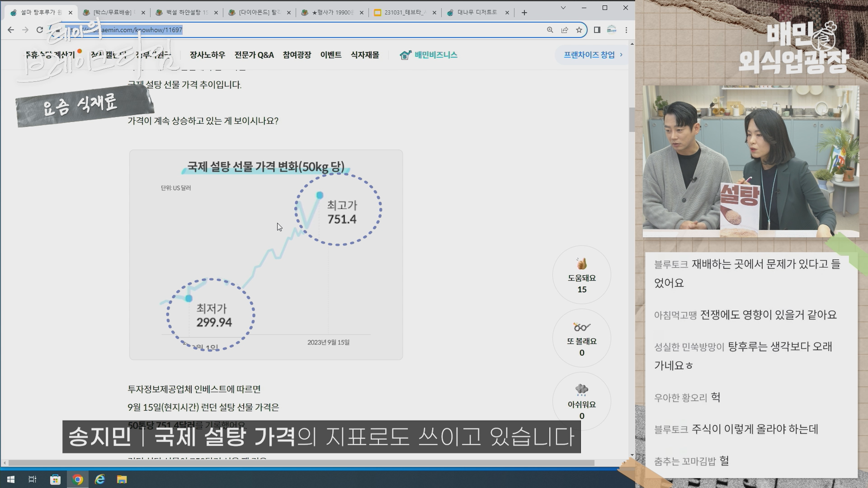Click text 9월 15일(현지시간) 런던 설탕 선물 가격은
The image size is (868, 488).
coord(203,407)
